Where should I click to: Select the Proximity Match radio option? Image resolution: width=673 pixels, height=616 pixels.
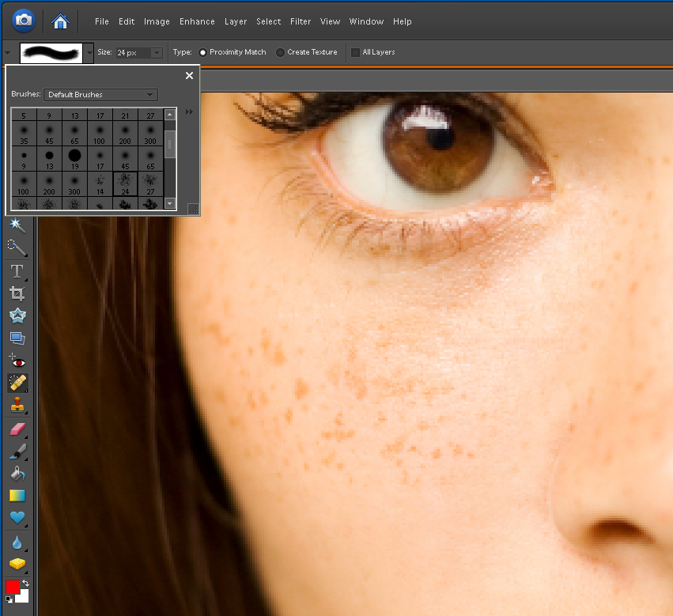click(x=202, y=52)
